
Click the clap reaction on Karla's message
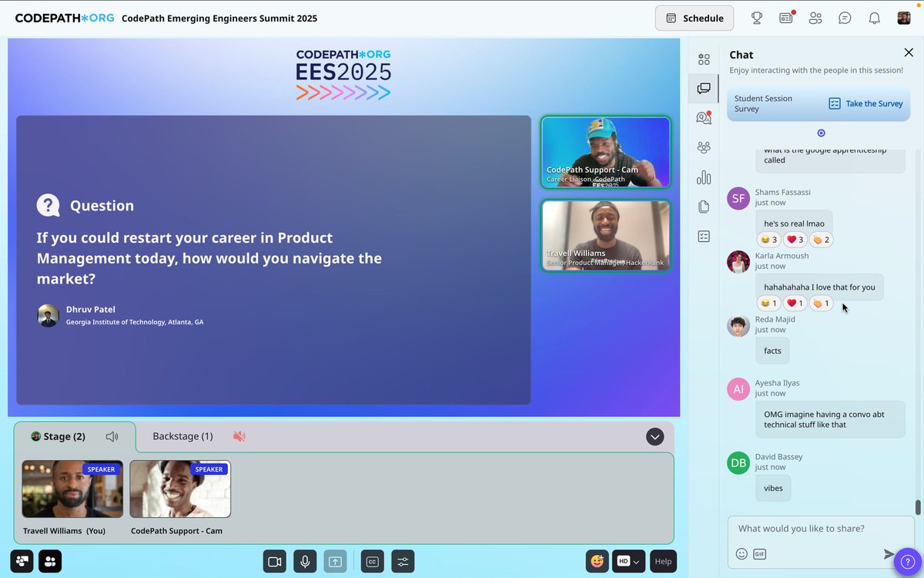coord(822,304)
